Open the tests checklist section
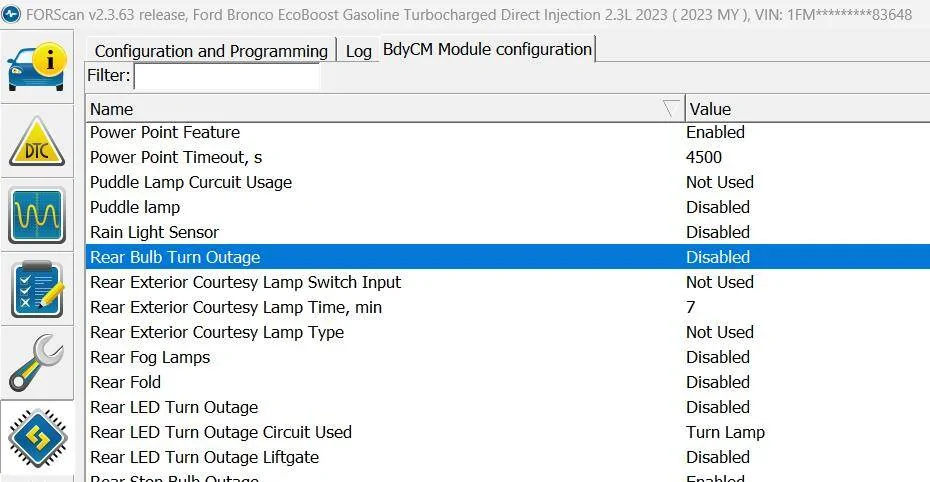This screenshot has height=482, width=930. (37, 289)
